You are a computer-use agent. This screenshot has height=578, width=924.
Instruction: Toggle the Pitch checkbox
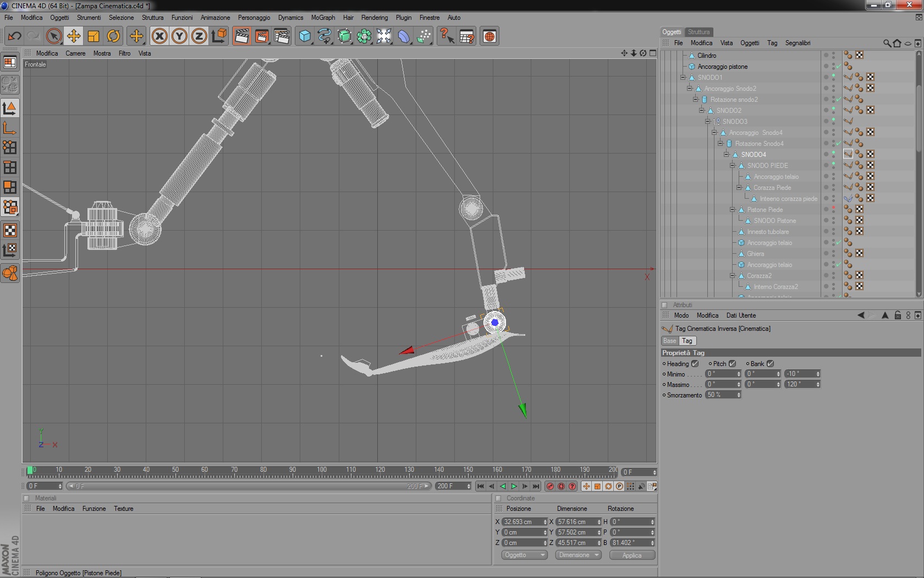pyautogui.click(x=732, y=364)
